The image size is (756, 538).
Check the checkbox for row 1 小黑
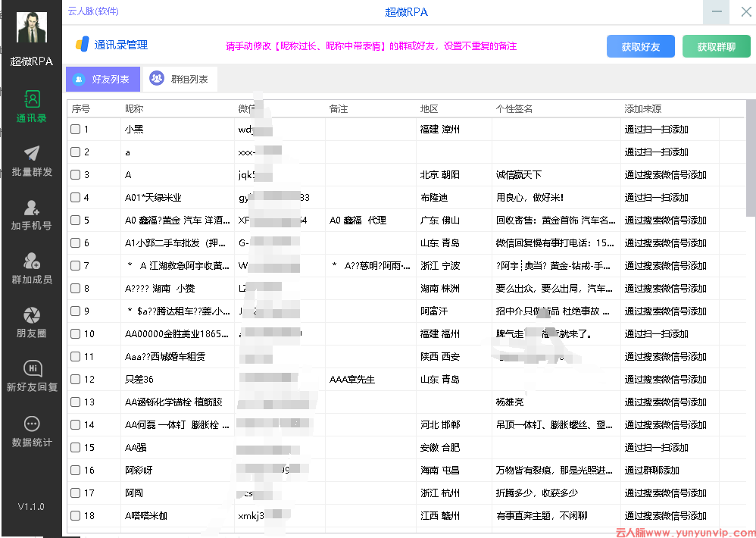tap(75, 130)
